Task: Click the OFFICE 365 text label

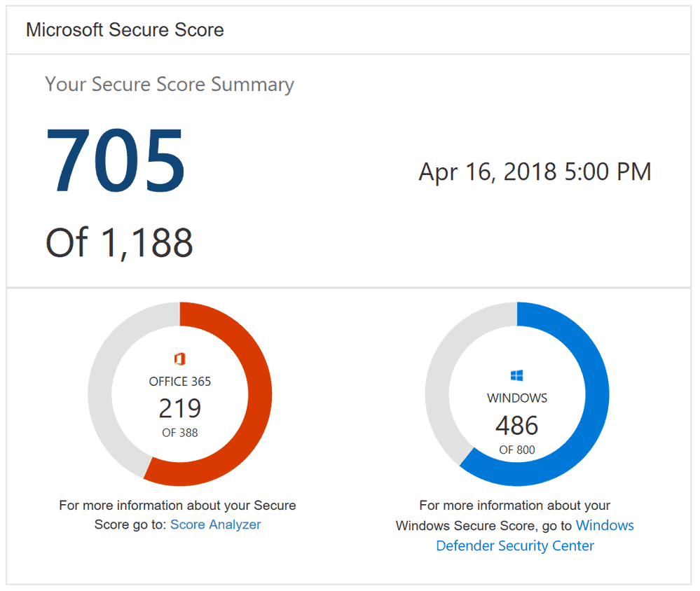Action: point(179,382)
